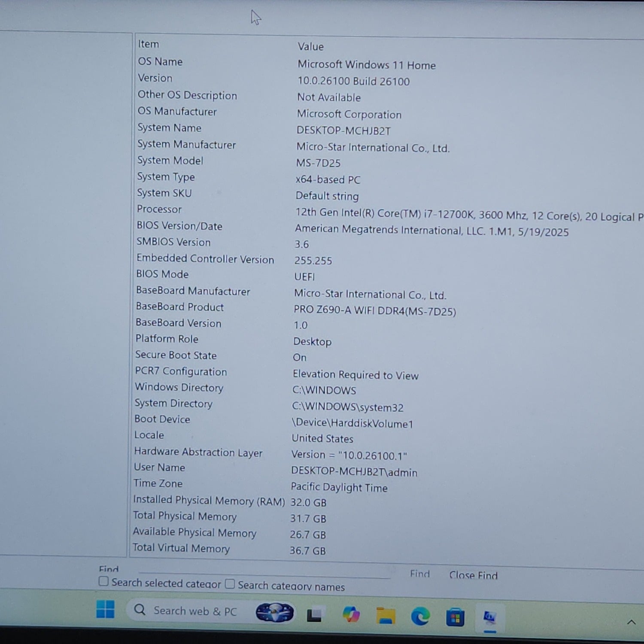
Task: Select the Windows Directory row
Action: tap(179, 387)
